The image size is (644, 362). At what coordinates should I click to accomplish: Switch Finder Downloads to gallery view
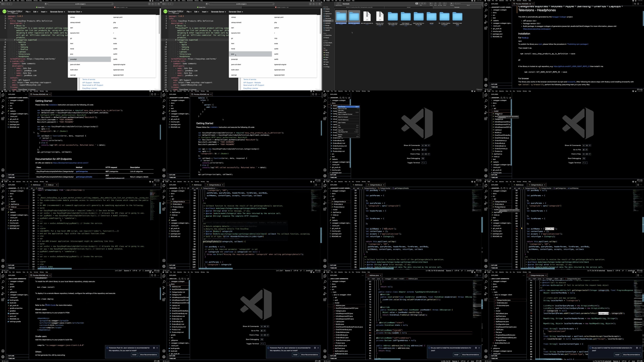pos(425,3)
